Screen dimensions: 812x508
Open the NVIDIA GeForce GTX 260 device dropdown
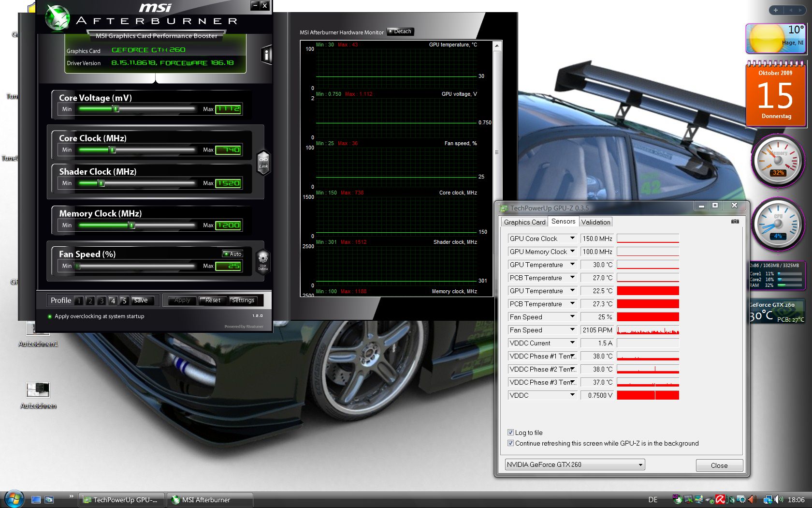coord(575,464)
